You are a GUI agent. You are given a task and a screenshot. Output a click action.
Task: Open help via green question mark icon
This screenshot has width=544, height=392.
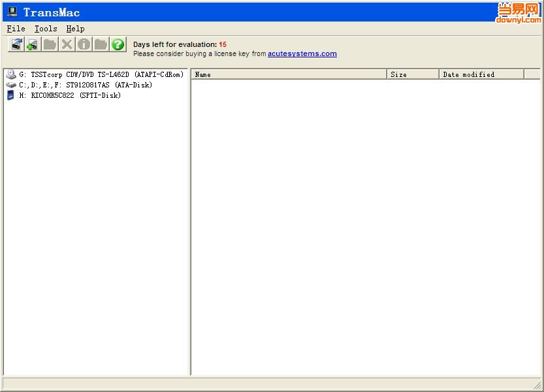[x=118, y=44]
